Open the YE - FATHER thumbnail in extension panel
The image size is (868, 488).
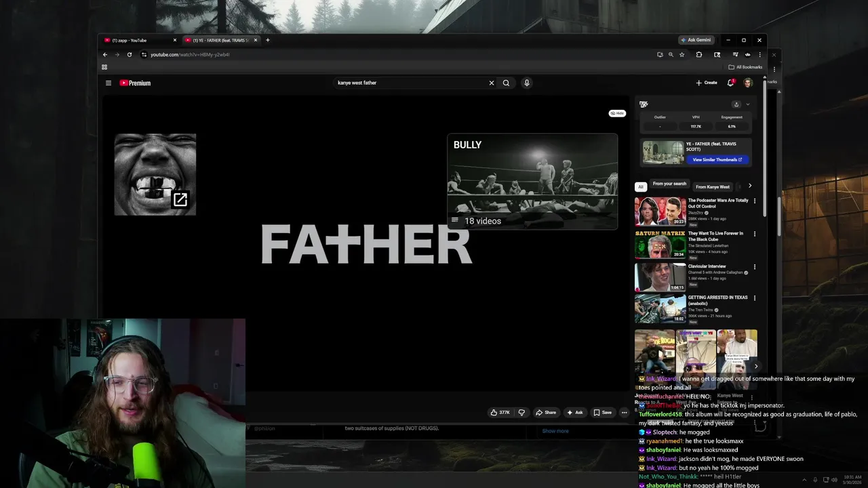coord(663,152)
